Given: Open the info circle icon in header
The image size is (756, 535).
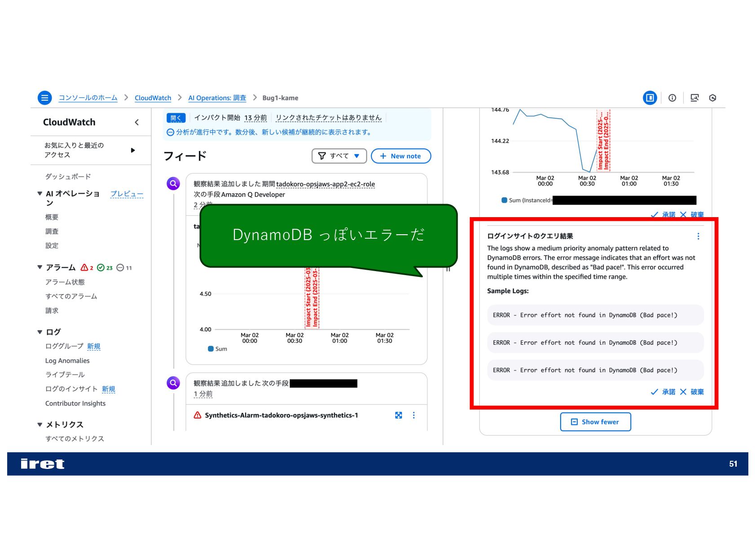Looking at the screenshot, I should [672, 98].
